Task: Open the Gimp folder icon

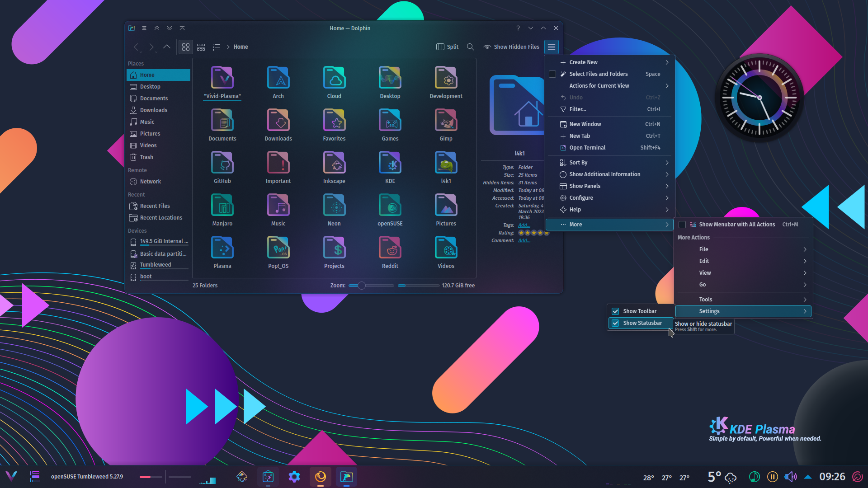Action: tap(446, 120)
